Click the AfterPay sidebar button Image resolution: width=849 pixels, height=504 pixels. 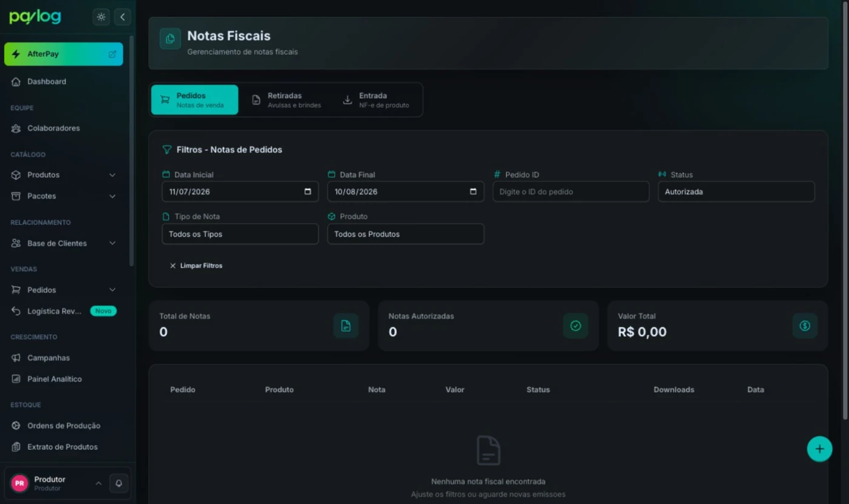64,54
